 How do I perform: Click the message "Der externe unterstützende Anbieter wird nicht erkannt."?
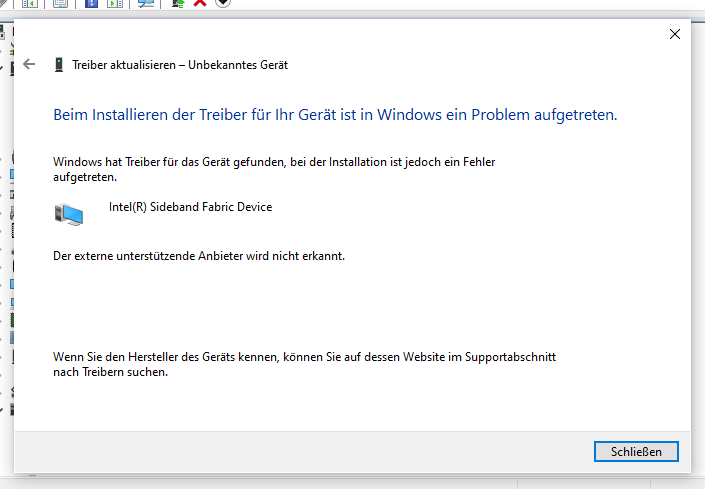pyautogui.click(x=199, y=256)
